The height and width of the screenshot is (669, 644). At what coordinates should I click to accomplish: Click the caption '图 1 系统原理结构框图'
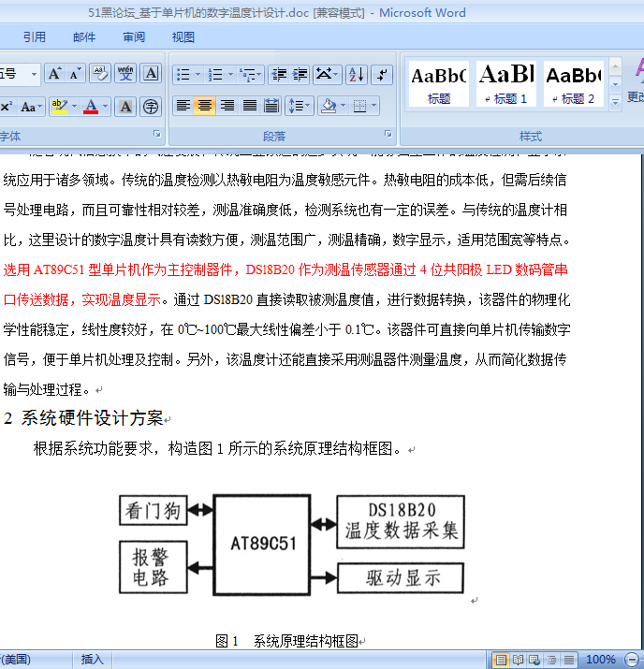[286, 641]
